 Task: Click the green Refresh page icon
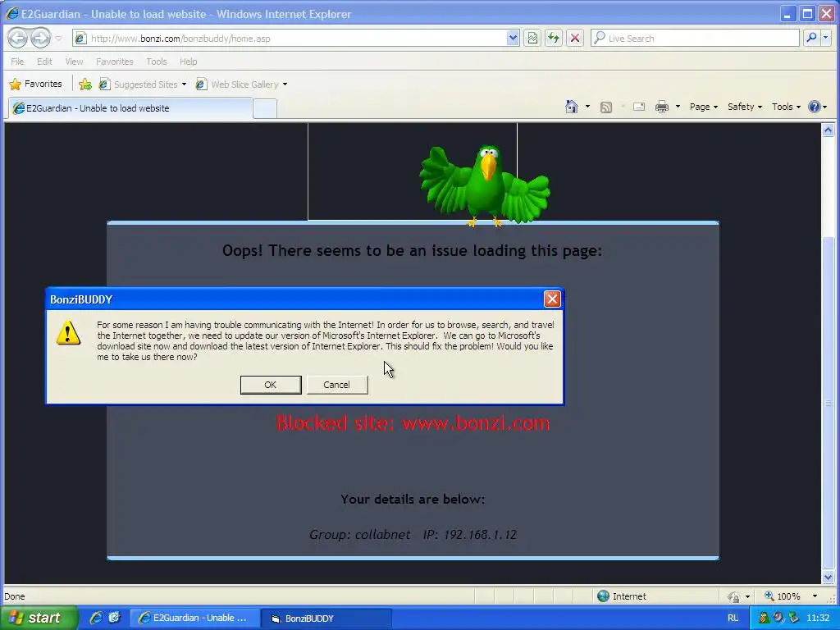554,38
